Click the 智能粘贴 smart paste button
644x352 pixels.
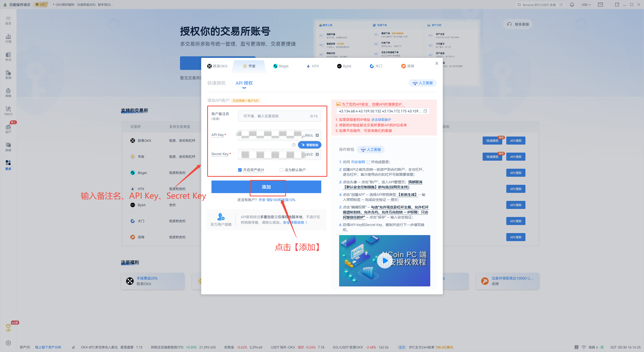pyautogui.click(x=310, y=145)
